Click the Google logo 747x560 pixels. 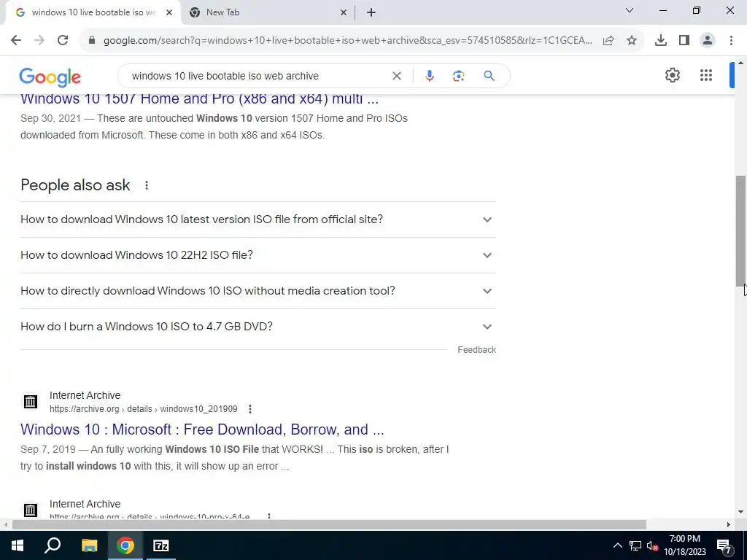[x=50, y=77]
